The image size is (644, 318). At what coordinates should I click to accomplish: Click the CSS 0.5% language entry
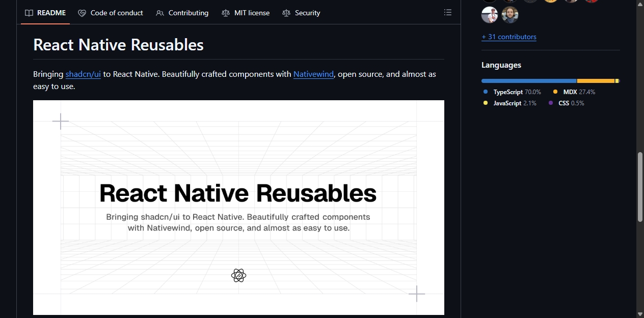click(566, 103)
